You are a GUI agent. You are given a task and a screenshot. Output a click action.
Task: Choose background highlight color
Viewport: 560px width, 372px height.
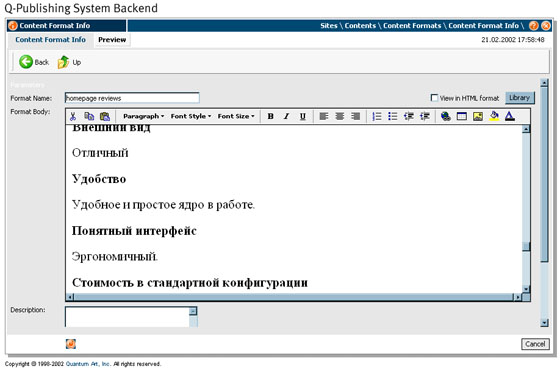(494, 116)
